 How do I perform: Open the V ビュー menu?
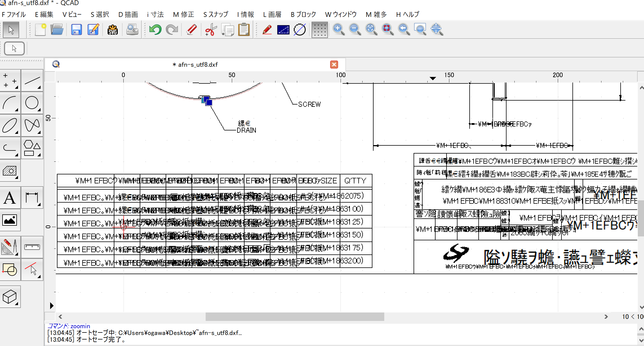tap(72, 14)
